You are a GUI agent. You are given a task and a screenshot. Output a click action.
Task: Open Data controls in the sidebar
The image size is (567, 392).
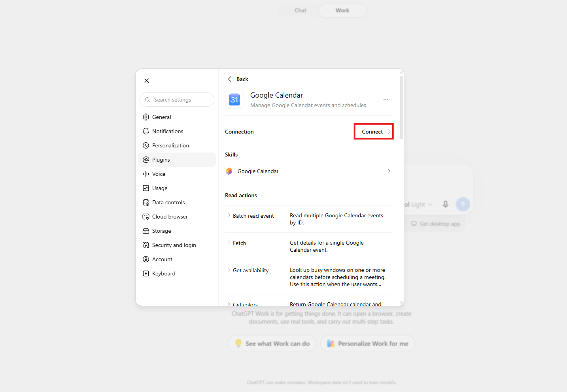pyautogui.click(x=177, y=202)
